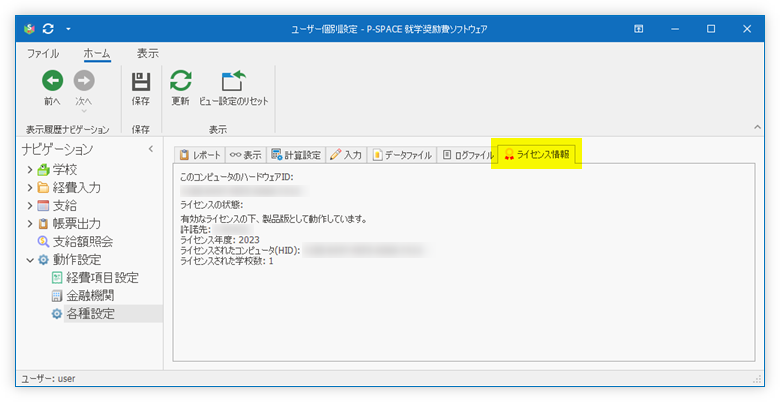Select Various settings (各種設定) tree item
780x402 pixels.
coord(90,313)
